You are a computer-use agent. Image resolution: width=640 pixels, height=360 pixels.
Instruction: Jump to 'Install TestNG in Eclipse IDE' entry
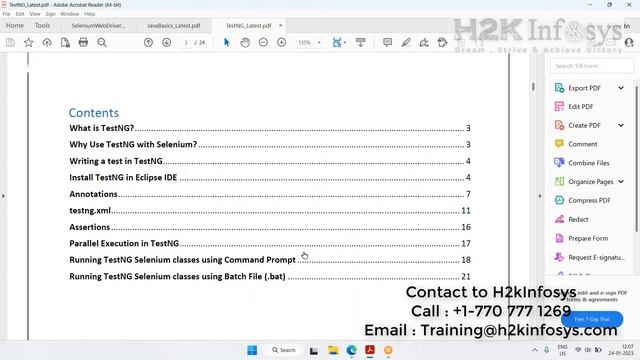pyautogui.click(x=269, y=178)
